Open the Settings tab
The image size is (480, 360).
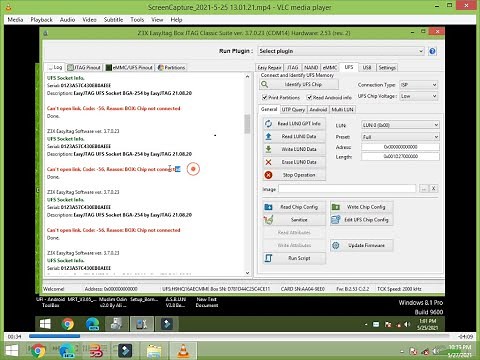coord(387,68)
